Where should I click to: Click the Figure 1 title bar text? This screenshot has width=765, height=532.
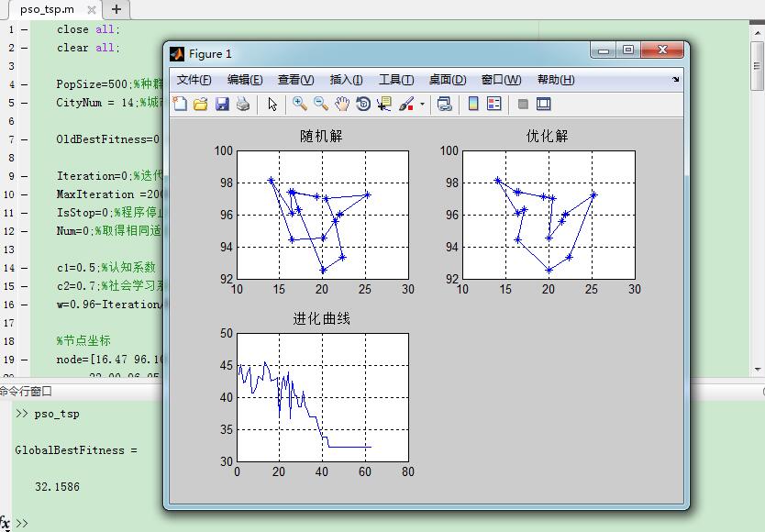point(210,54)
